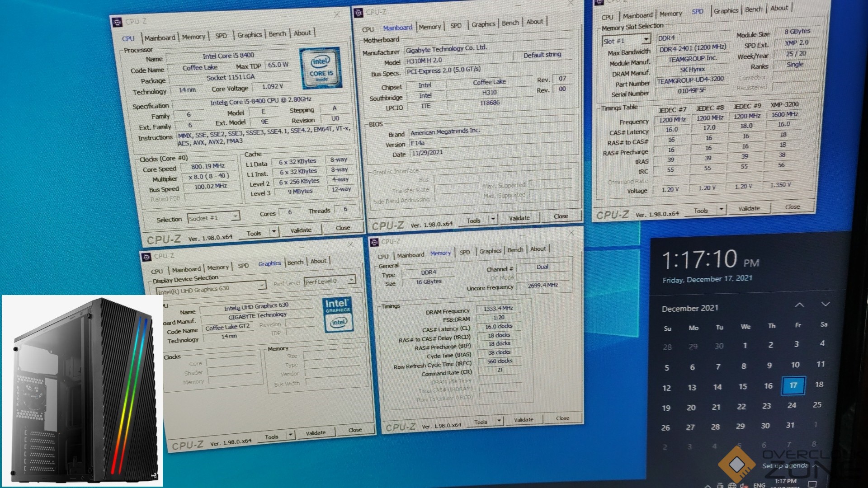Click the Intel Graphics logo badge
868x488 pixels.
(338, 314)
